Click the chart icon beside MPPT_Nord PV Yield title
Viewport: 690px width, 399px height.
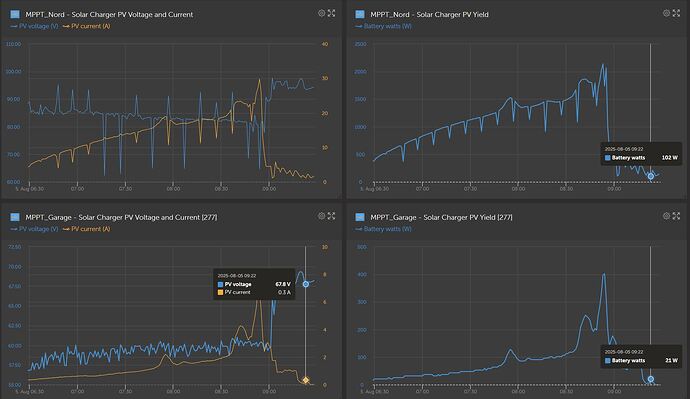pos(360,14)
